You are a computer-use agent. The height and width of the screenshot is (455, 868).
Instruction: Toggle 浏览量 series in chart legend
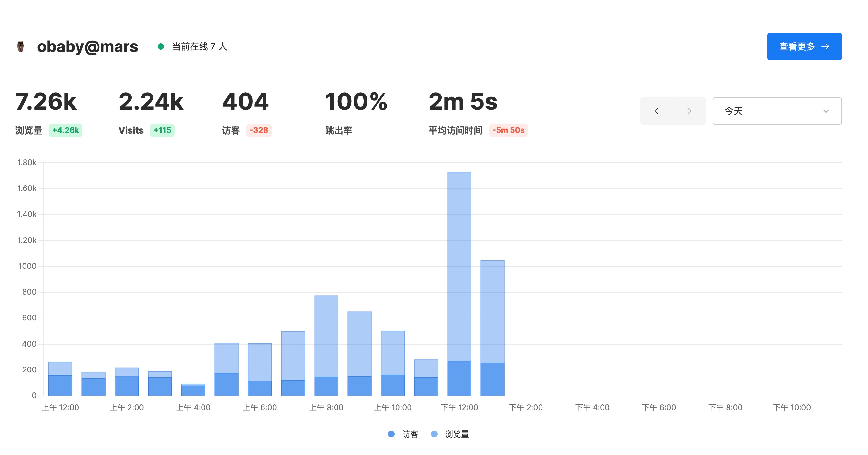click(456, 434)
